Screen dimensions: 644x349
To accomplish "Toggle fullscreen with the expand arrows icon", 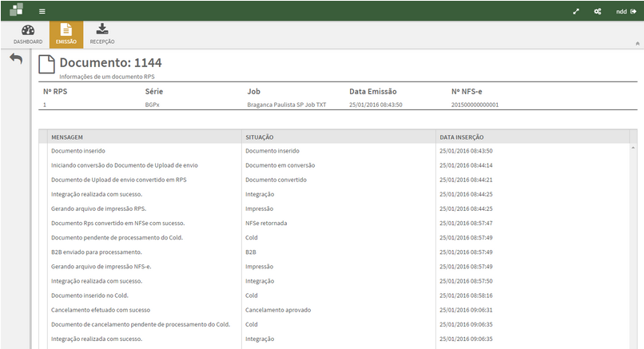I will (575, 11).
